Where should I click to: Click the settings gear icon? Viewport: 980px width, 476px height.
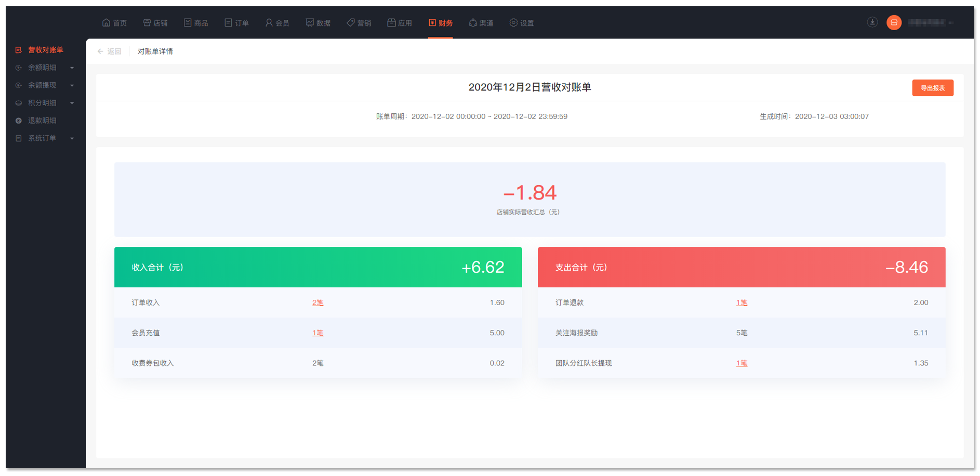coord(513,22)
